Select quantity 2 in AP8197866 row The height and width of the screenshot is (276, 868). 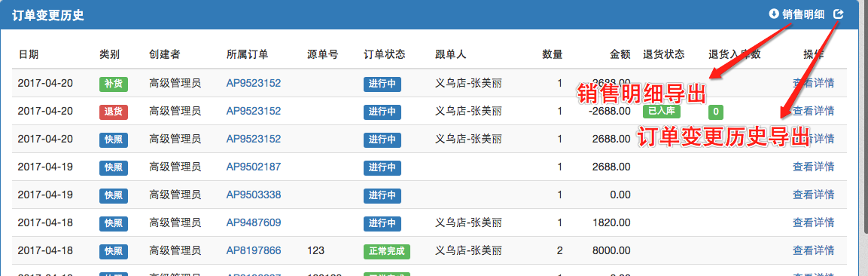(x=559, y=250)
